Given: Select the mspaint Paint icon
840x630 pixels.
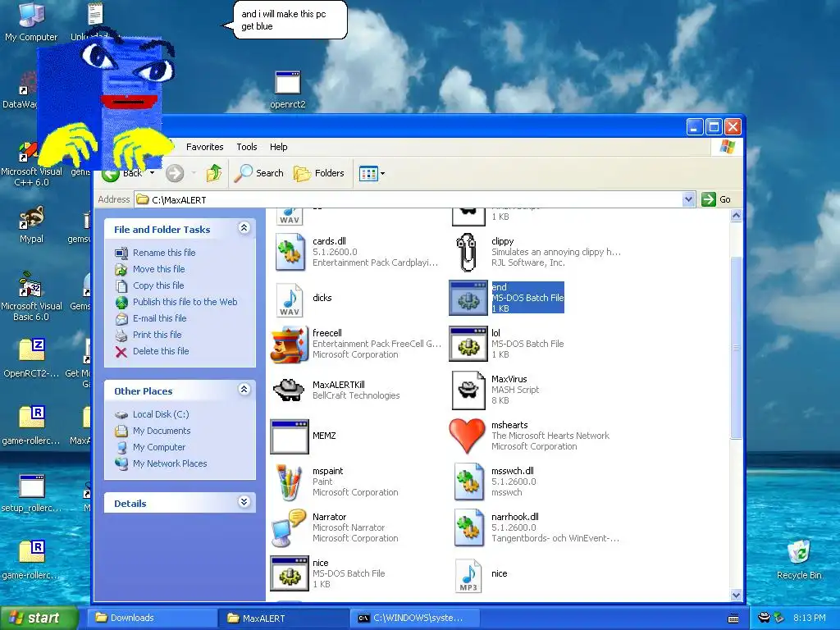Looking at the screenshot, I should [x=290, y=482].
